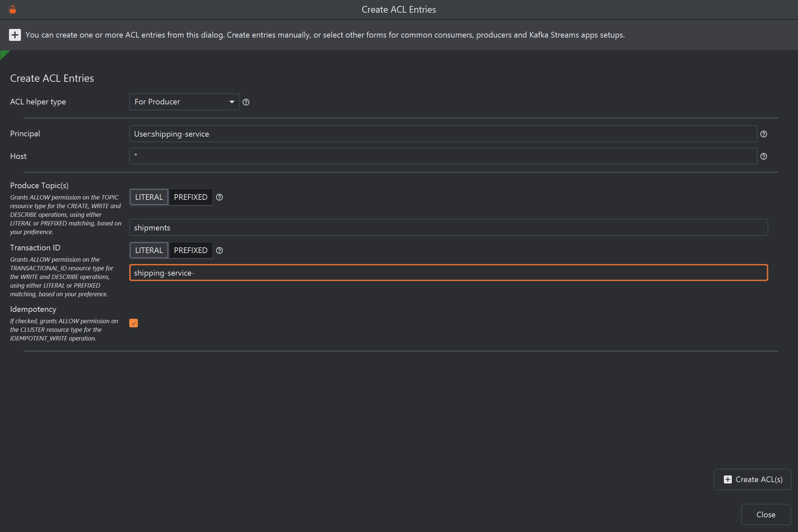Image resolution: width=798 pixels, height=532 pixels.
Task: Click the Create ACL(s) button
Action: (x=752, y=479)
